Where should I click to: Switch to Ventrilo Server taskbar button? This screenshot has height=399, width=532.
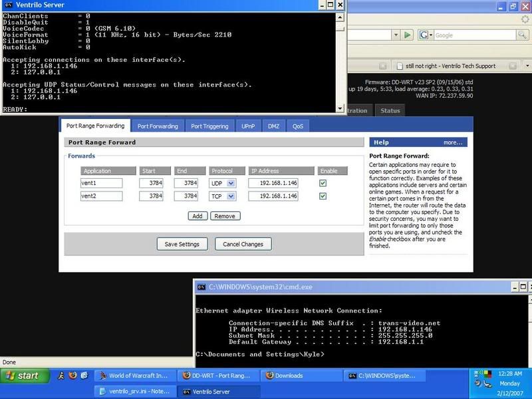point(219,392)
